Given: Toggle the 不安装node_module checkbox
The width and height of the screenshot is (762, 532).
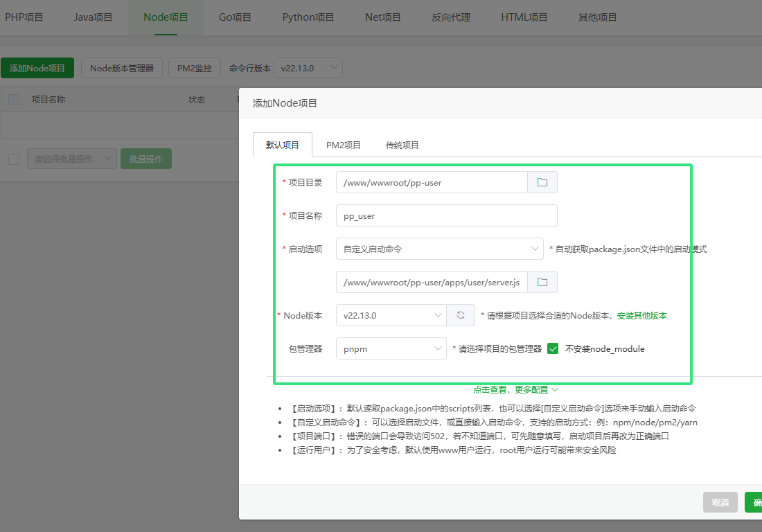Looking at the screenshot, I should coord(553,348).
